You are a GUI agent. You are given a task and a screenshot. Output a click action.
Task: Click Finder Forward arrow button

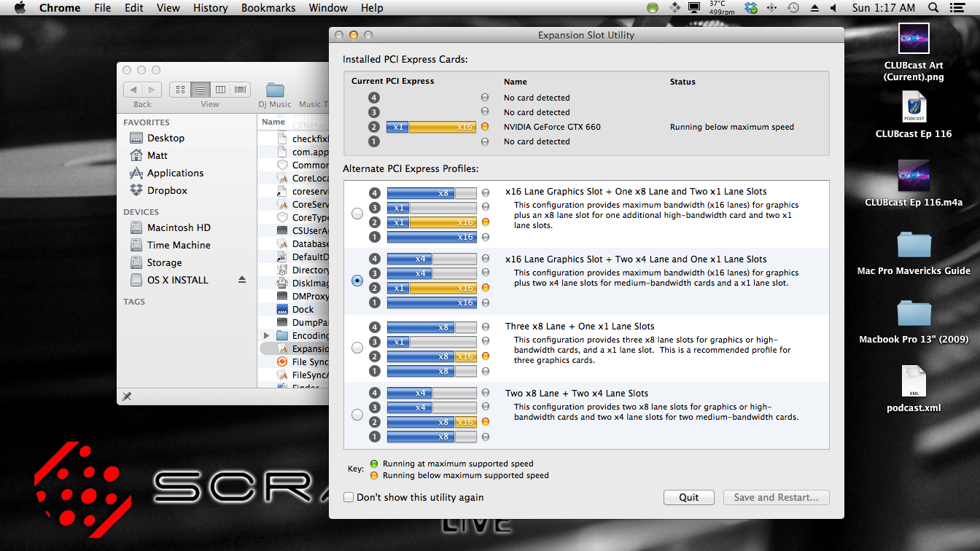pos(152,90)
